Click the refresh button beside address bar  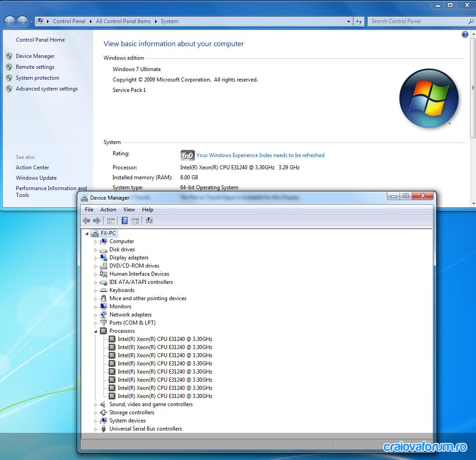[359, 21]
